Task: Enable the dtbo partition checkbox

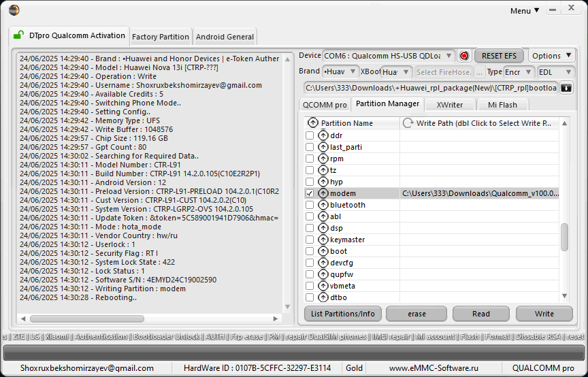Action: (x=310, y=297)
